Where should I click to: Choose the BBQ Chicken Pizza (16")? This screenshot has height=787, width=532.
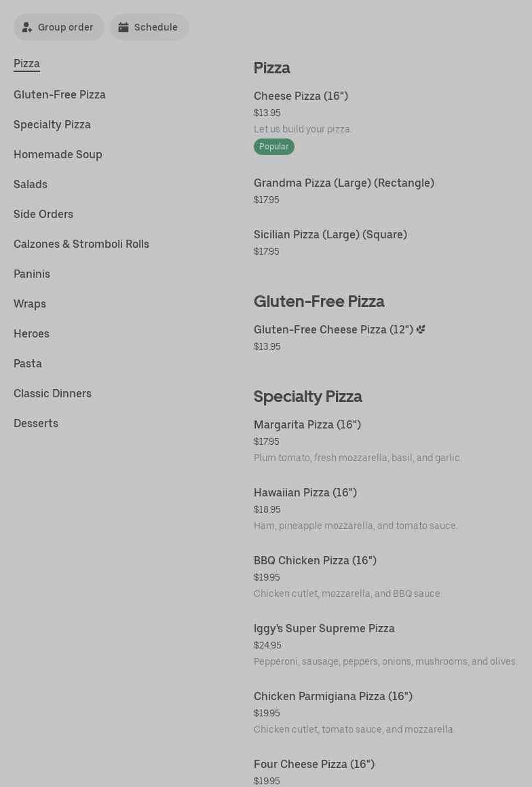[x=315, y=561]
